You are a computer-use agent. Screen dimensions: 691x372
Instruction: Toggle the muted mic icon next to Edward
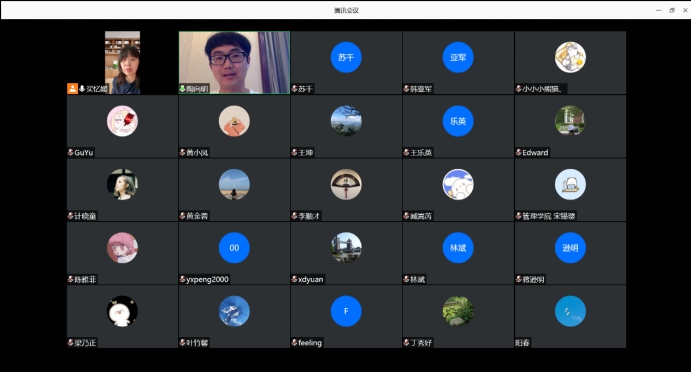pos(519,153)
